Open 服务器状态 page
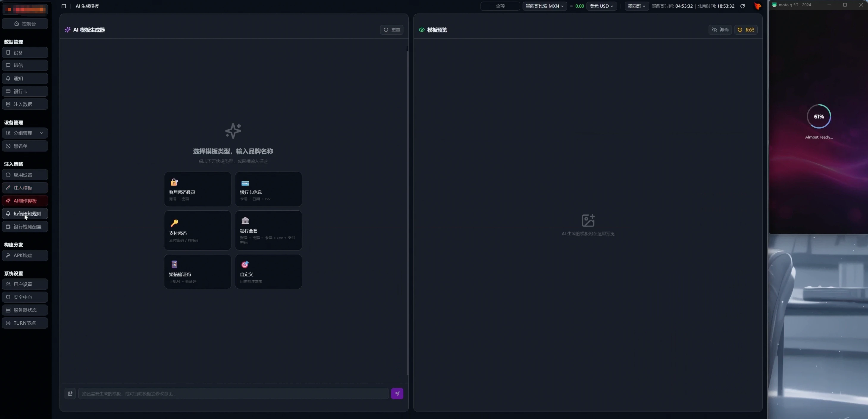Screen dimensions: 868x419 pos(25,310)
